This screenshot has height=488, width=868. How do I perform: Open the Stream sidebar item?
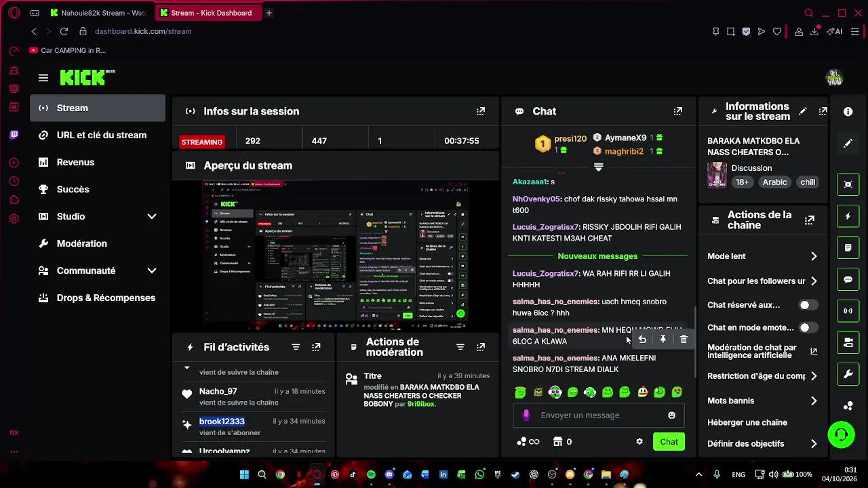tap(97, 108)
